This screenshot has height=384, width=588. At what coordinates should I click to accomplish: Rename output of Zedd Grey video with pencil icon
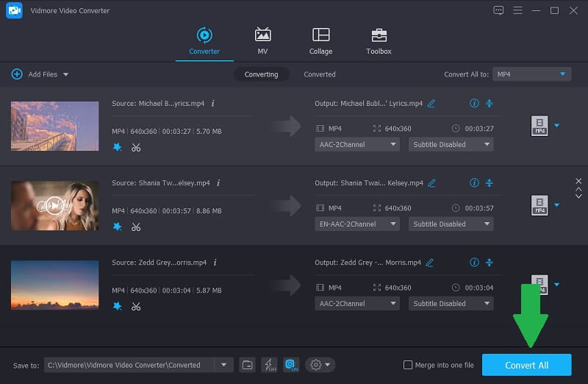(431, 263)
